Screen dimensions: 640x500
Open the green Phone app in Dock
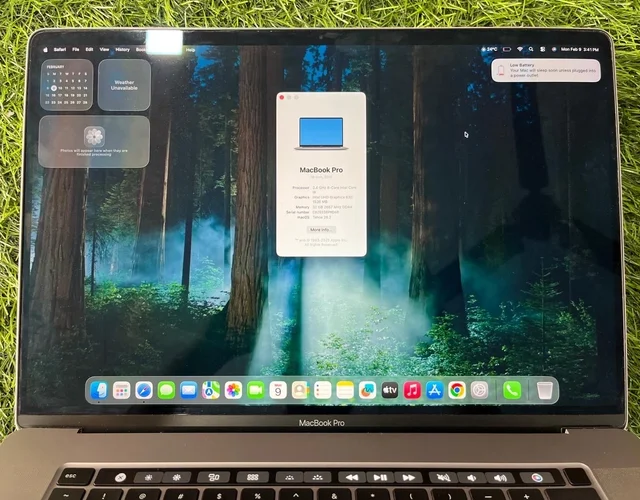tap(512, 391)
